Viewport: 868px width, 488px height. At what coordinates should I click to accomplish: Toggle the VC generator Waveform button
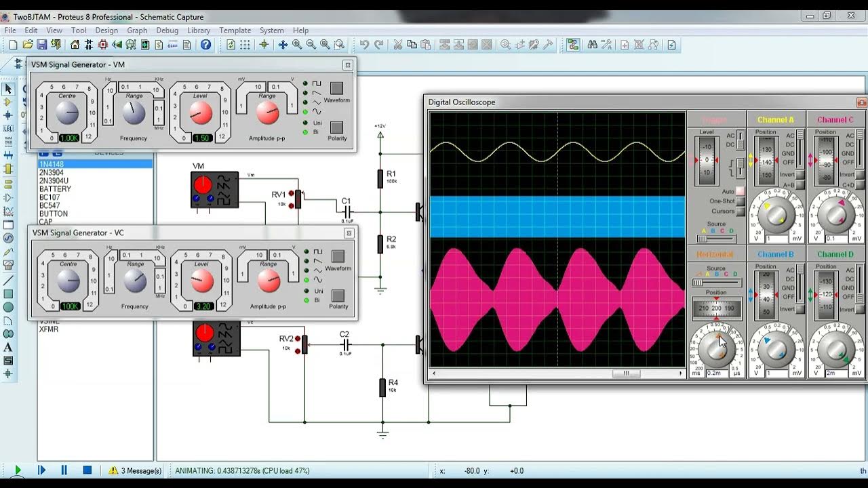pyautogui.click(x=338, y=256)
